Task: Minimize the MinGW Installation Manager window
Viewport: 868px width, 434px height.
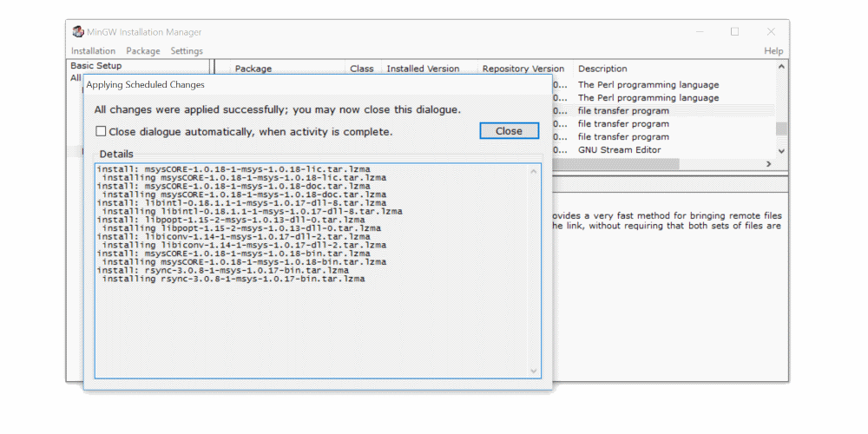Action: (x=699, y=31)
